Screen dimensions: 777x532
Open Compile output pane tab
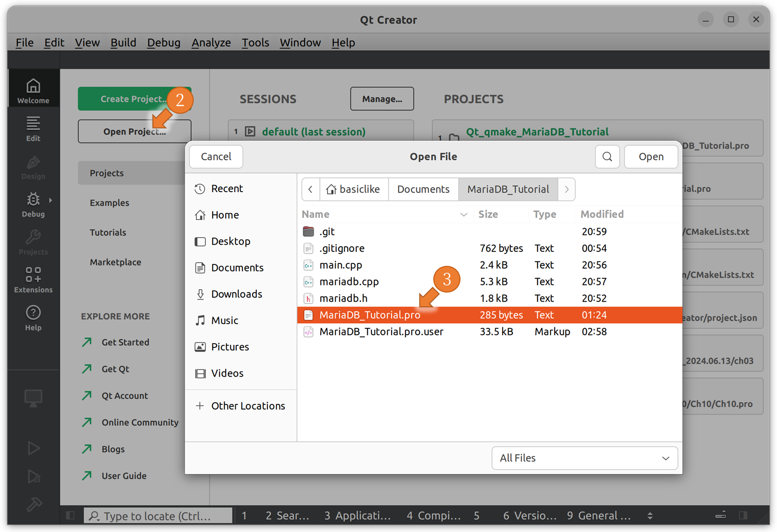tap(434, 515)
